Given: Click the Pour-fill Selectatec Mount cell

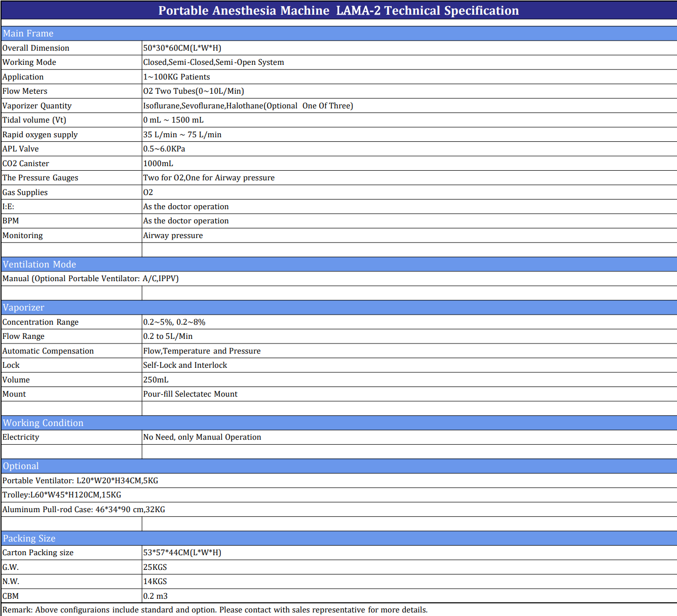Looking at the screenshot, I should (191, 394).
